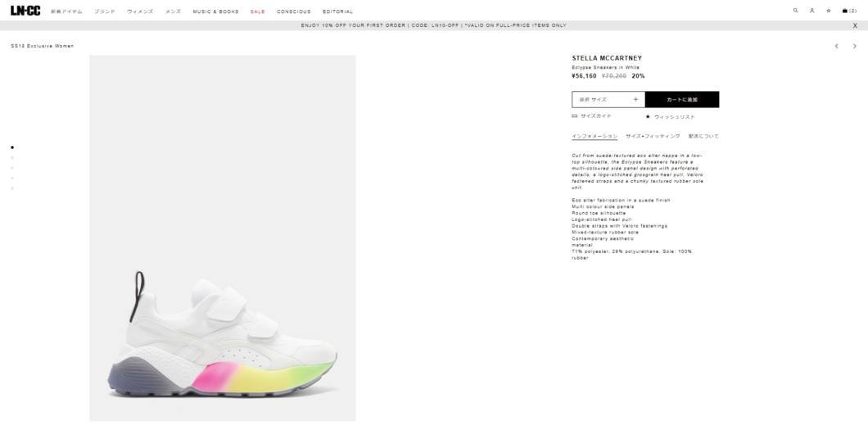Select the second image indicator dot
Viewport: 868px width, 430px height.
pyautogui.click(x=12, y=158)
